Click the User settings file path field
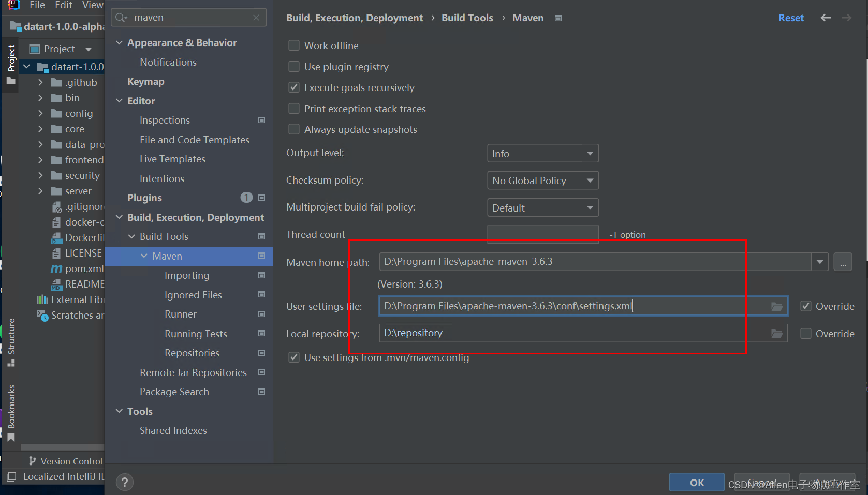Viewport: 868px width, 495px height. tap(583, 306)
